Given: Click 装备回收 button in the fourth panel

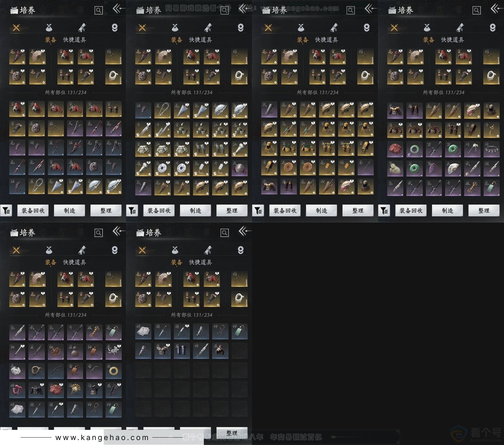Looking at the screenshot, I should point(411,210).
